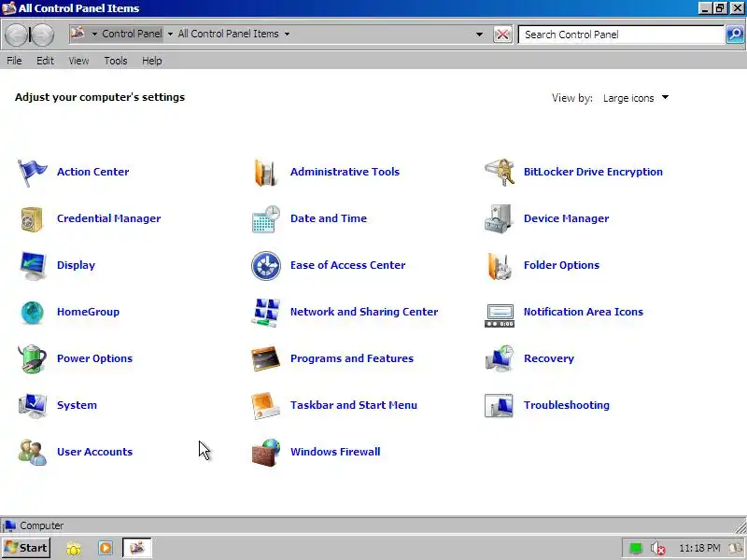Expand the arrow after Control Panel breadcrumb
The width and height of the screenshot is (747, 560).
click(x=170, y=35)
